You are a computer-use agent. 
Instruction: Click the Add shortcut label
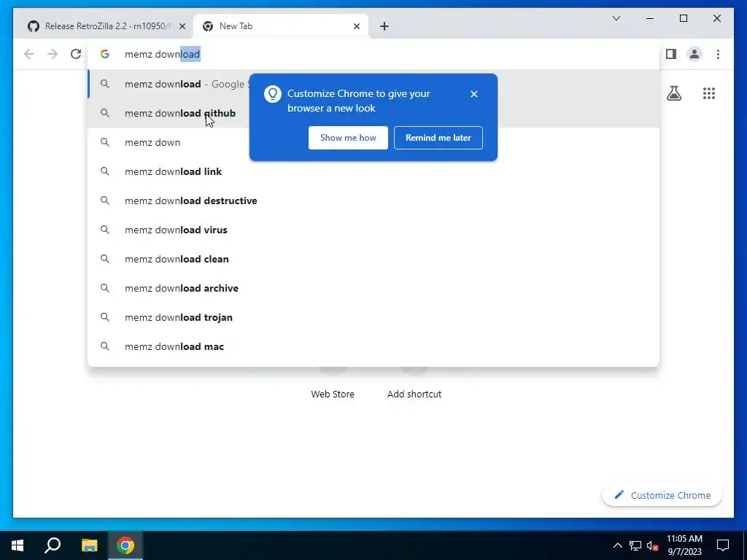[414, 394]
